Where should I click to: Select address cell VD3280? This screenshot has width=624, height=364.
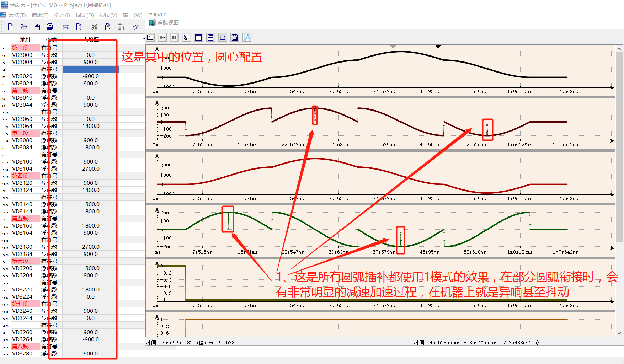click(x=26, y=353)
